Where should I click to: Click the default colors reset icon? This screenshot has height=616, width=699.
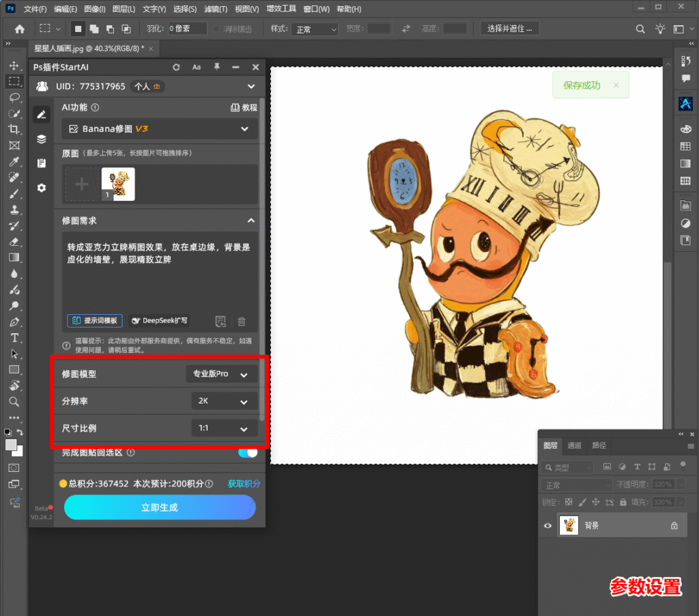[8, 432]
